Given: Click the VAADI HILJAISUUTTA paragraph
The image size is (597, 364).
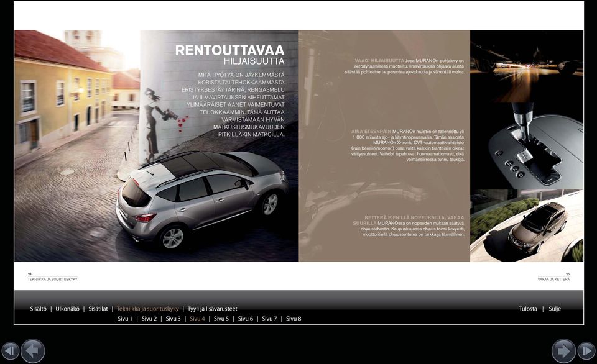Looking at the screenshot, I should [405, 66].
